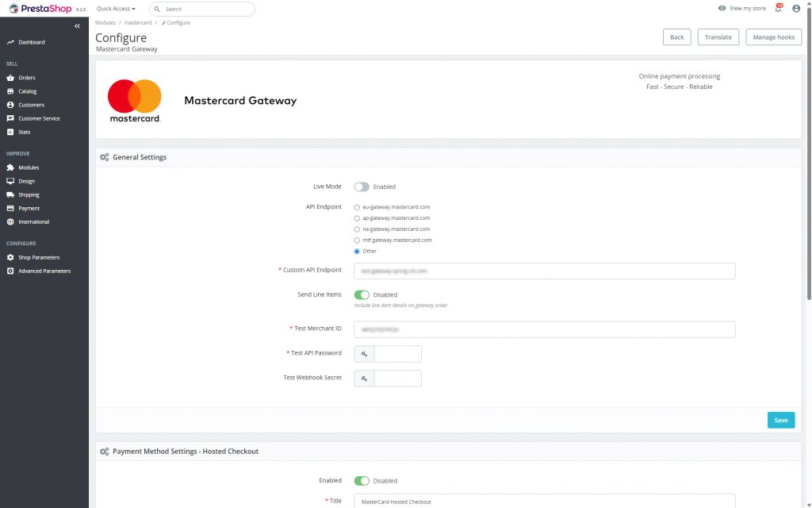
Task: Click the Shipping truck icon
Action: pyautogui.click(x=10, y=194)
